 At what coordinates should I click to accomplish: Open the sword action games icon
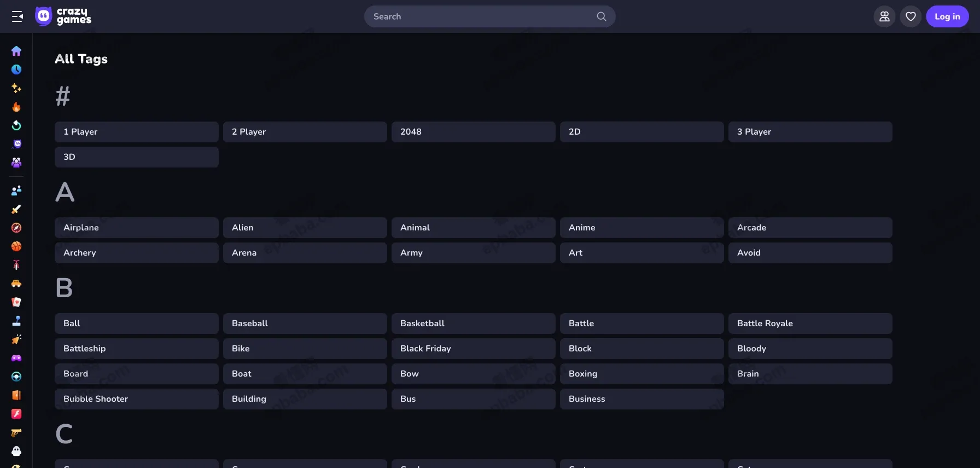pyautogui.click(x=16, y=209)
